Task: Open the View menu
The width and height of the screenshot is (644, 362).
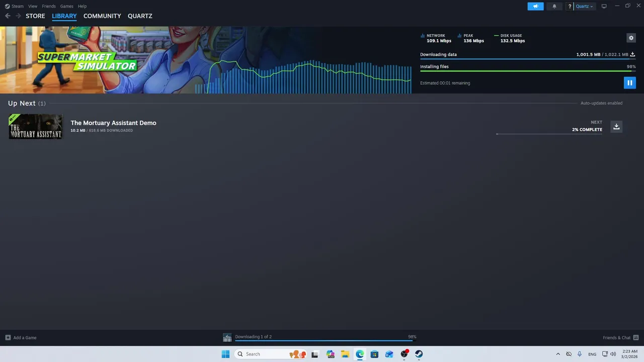Action: tap(33, 6)
